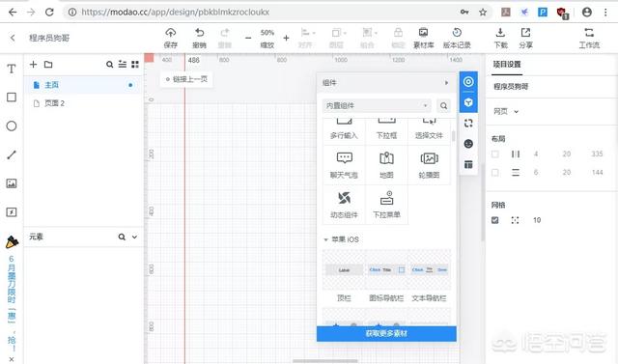Click the column width value 335
The width and height of the screenshot is (618, 364).
597,154
